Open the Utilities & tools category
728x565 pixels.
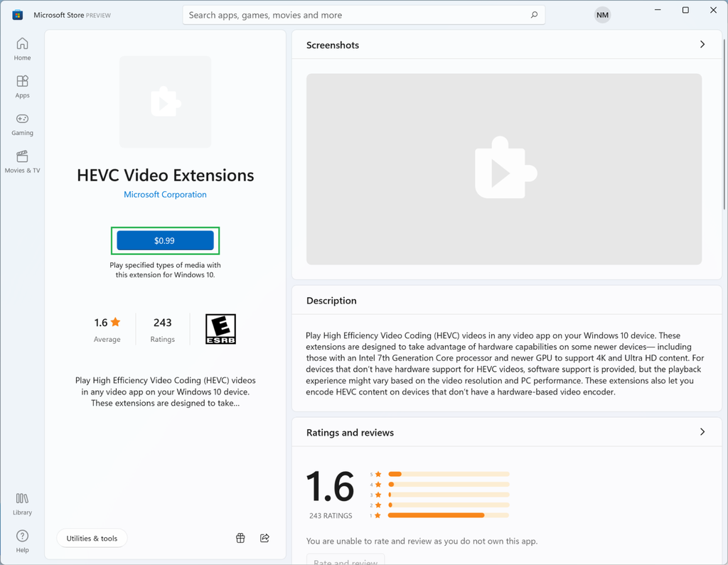[92, 538]
